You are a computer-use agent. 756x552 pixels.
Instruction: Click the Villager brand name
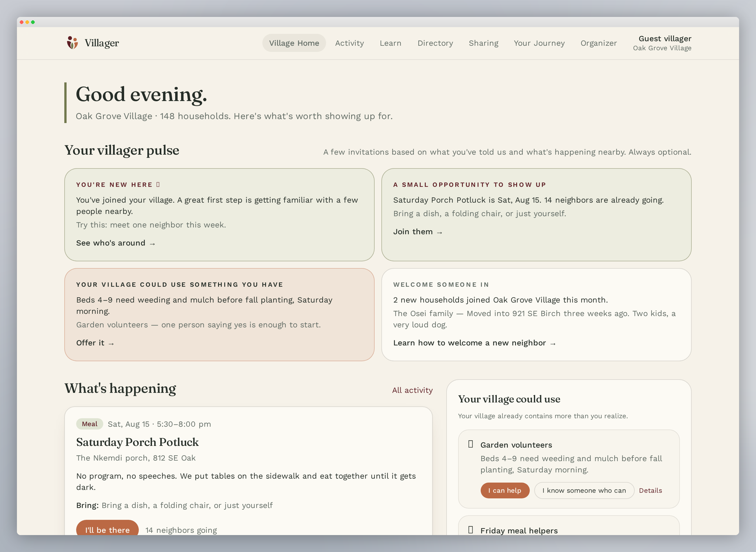tap(102, 43)
